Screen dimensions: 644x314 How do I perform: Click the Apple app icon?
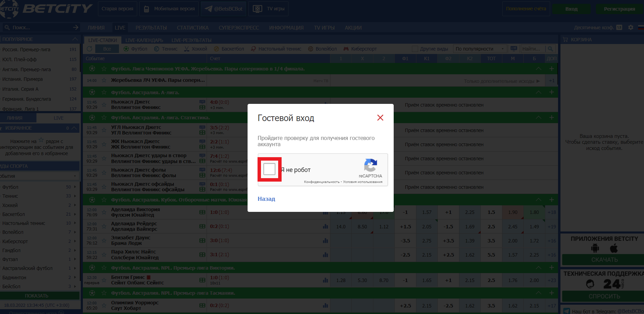click(x=614, y=248)
